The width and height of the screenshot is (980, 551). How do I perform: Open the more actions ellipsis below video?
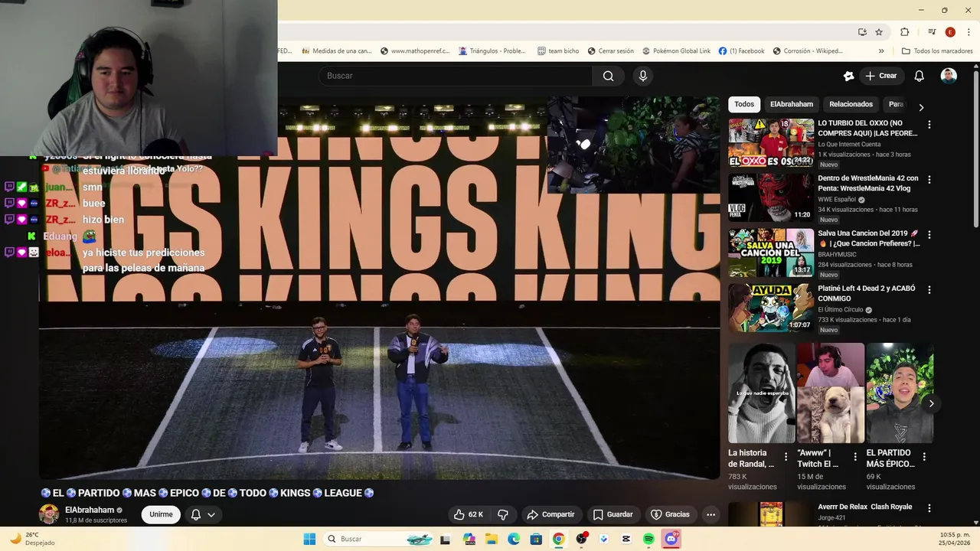click(x=710, y=514)
